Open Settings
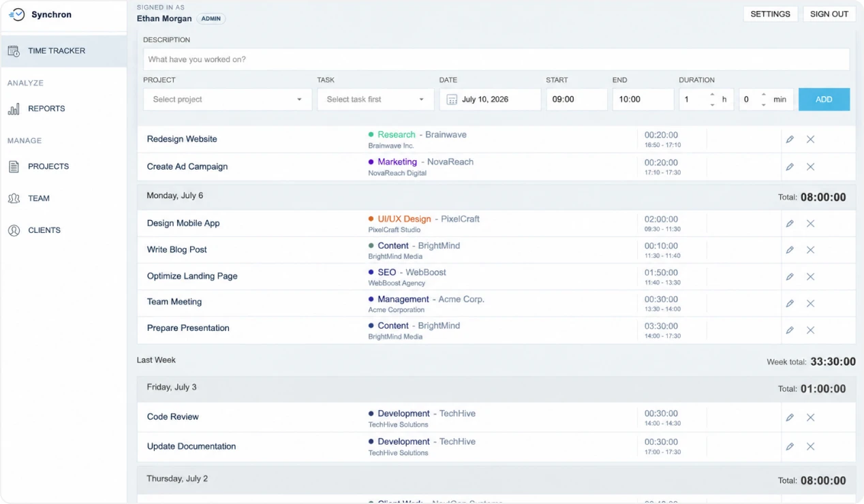Viewport: 864px width, 504px height. (770, 14)
